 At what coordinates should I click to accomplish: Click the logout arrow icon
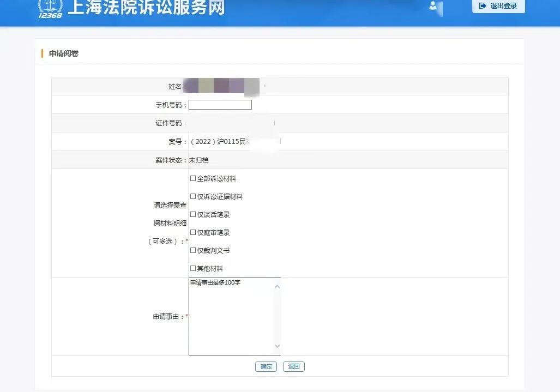tap(481, 7)
